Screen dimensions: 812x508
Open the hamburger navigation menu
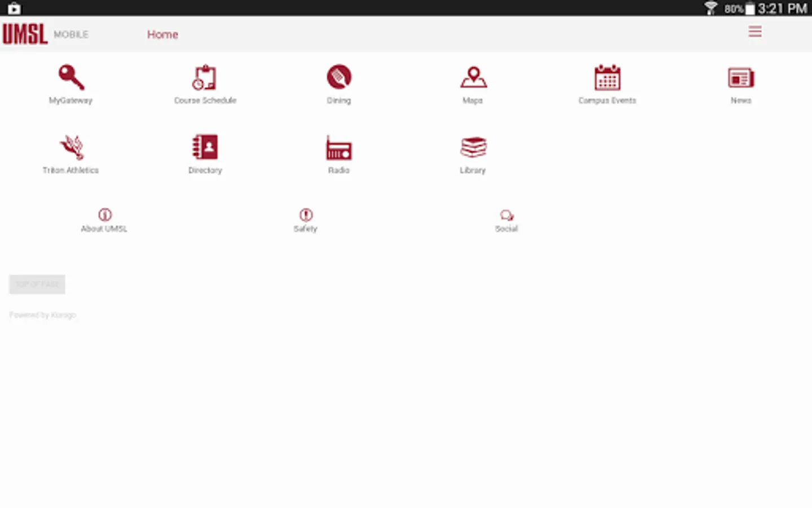tap(755, 32)
